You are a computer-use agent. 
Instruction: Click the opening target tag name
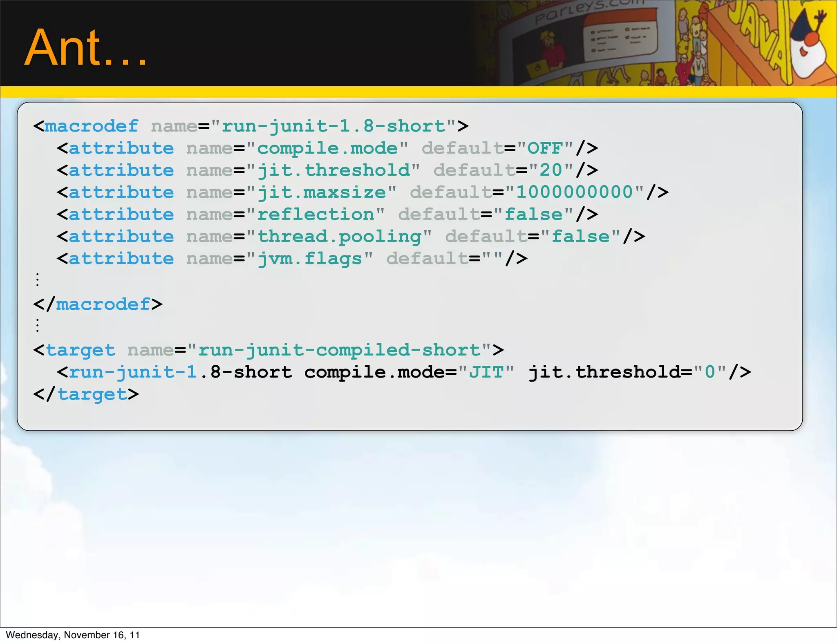coord(81,351)
